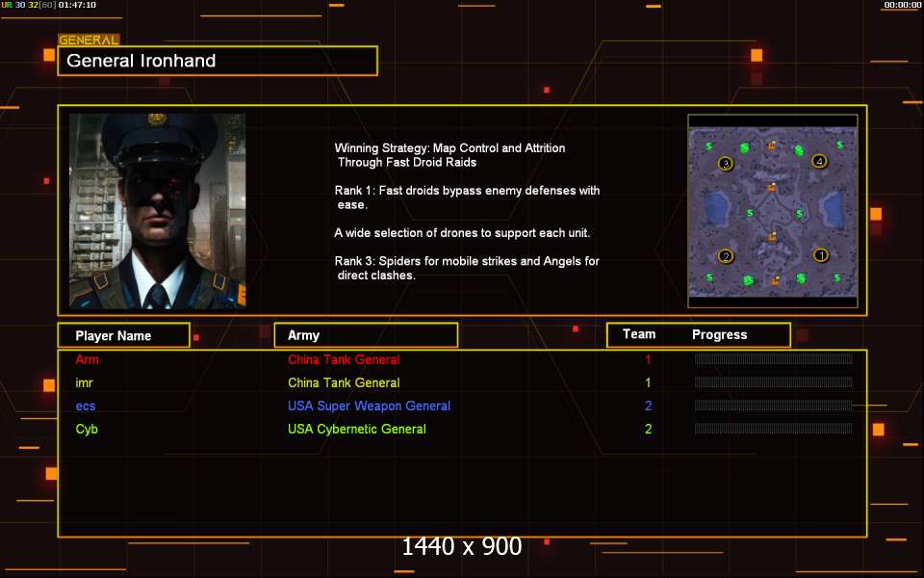Viewport: 924px width, 578px height.
Task: Select start position 4 on the map
Action: click(819, 161)
